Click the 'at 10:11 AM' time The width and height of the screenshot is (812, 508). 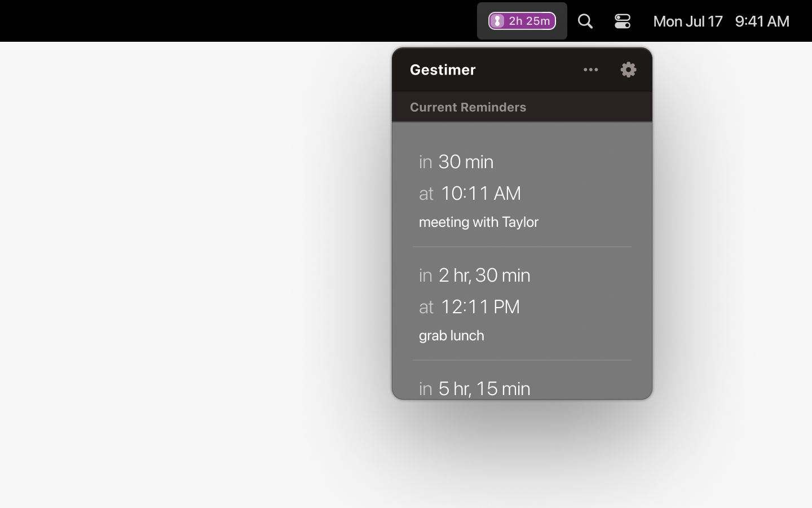click(x=470, y=194)
